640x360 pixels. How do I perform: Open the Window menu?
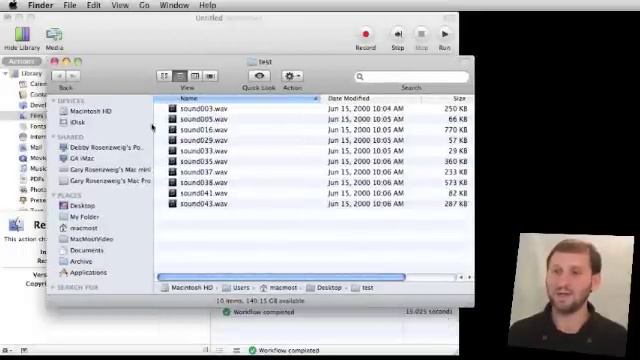pos(174,5)
